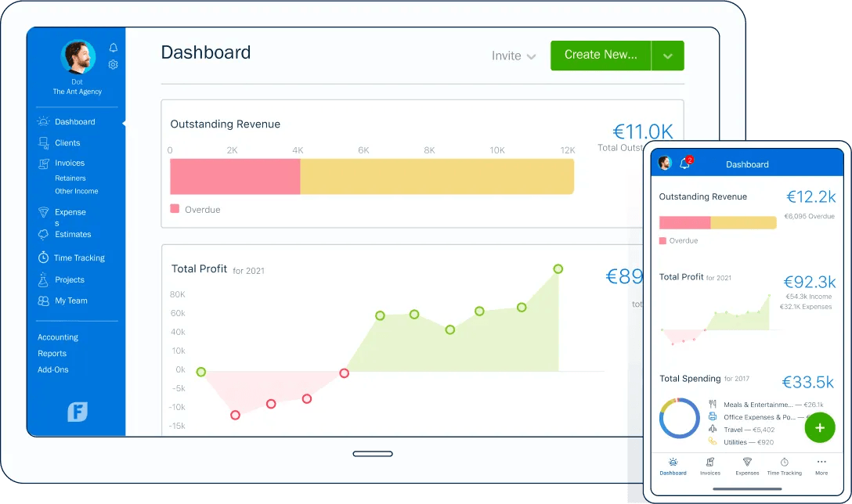Image resolution: width=852 pixels, height=504 pixels.
Task: Open the Accounting link in sidebar
Action: (58, 337)
